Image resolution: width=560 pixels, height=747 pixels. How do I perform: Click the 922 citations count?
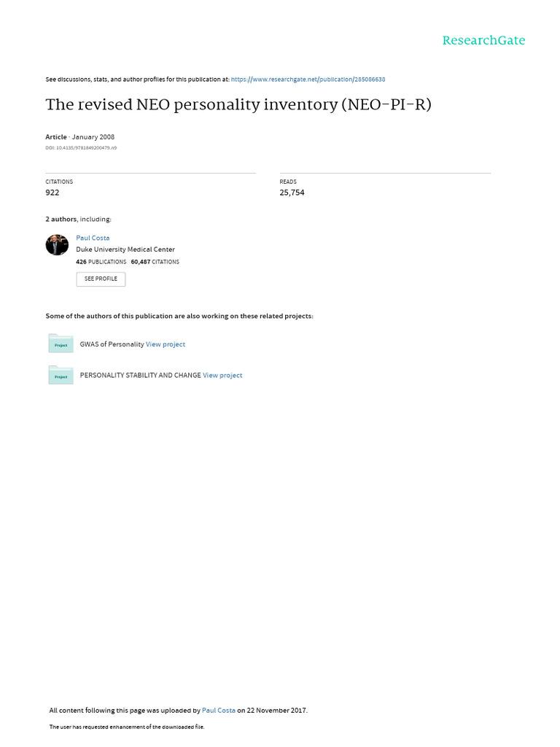click(x=52, y=193)
